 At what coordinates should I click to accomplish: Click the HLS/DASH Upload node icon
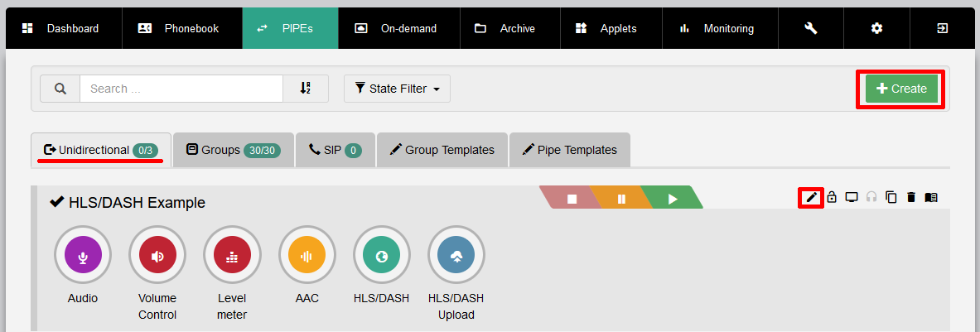pyautogui.click(x=456, y=257)
